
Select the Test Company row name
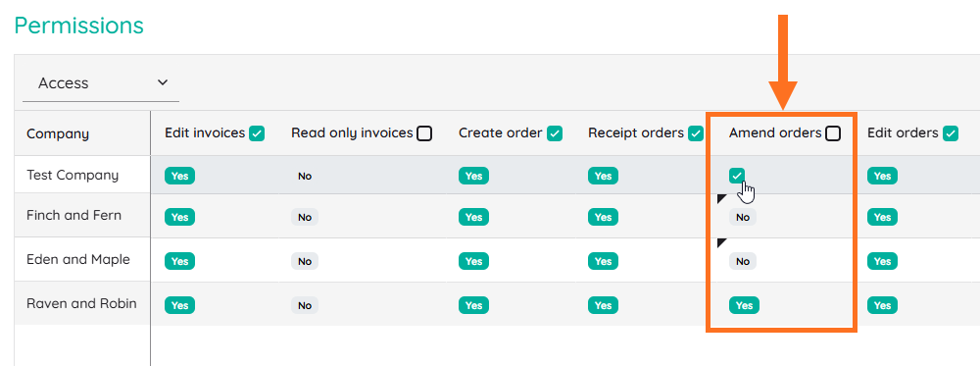(x=73, y=176)
